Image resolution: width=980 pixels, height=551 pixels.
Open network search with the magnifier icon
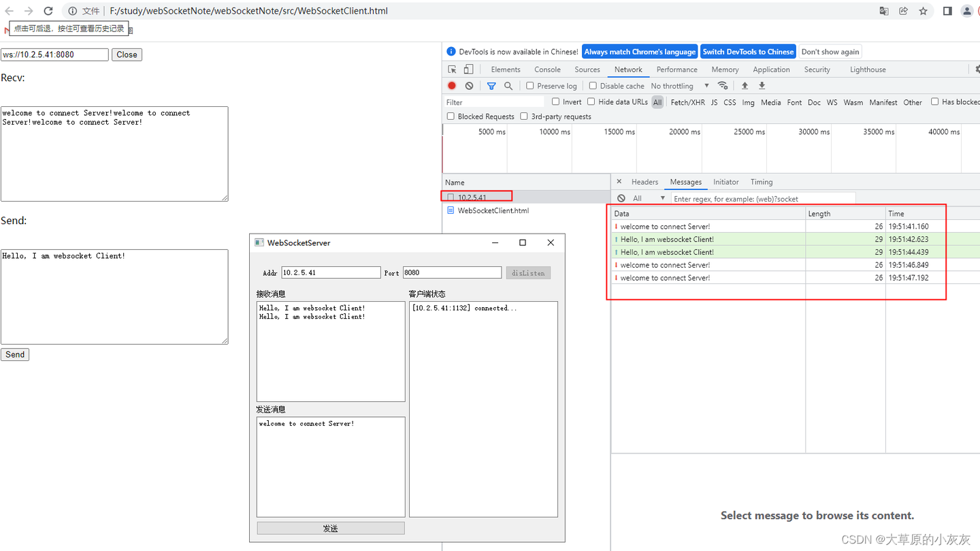[x=508, y=86]
